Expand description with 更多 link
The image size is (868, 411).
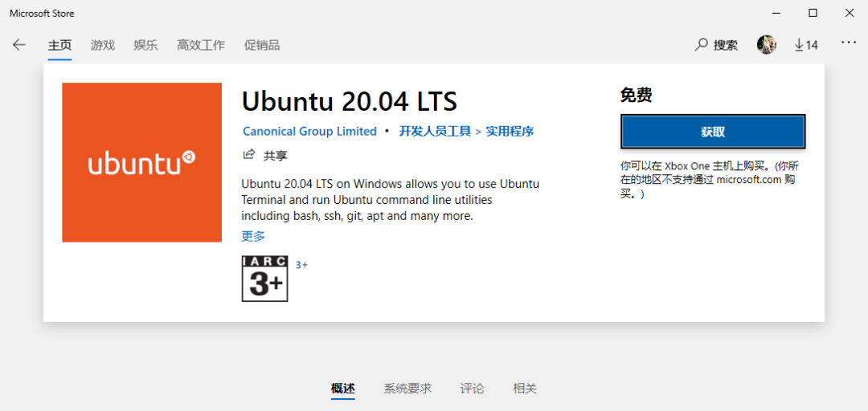coord(253,236)
